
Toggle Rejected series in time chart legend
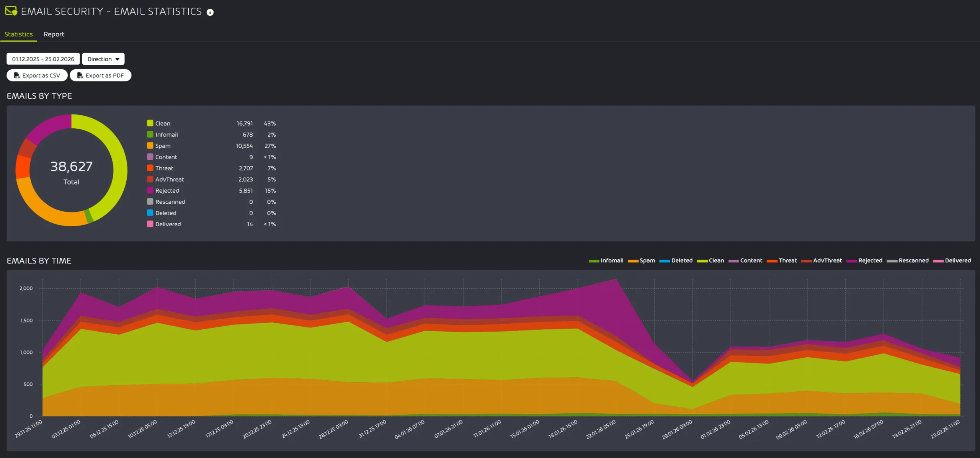coord(864,260)
